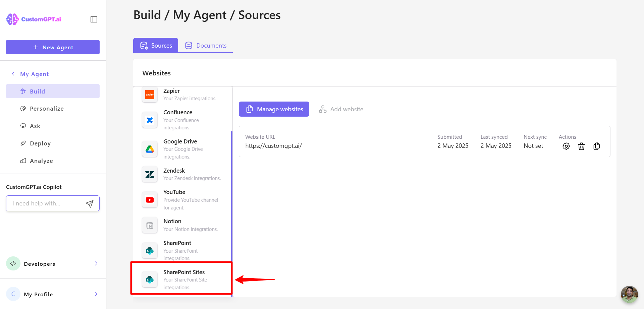
Task: Select the Zendesk integration
Action: [182, 174]
